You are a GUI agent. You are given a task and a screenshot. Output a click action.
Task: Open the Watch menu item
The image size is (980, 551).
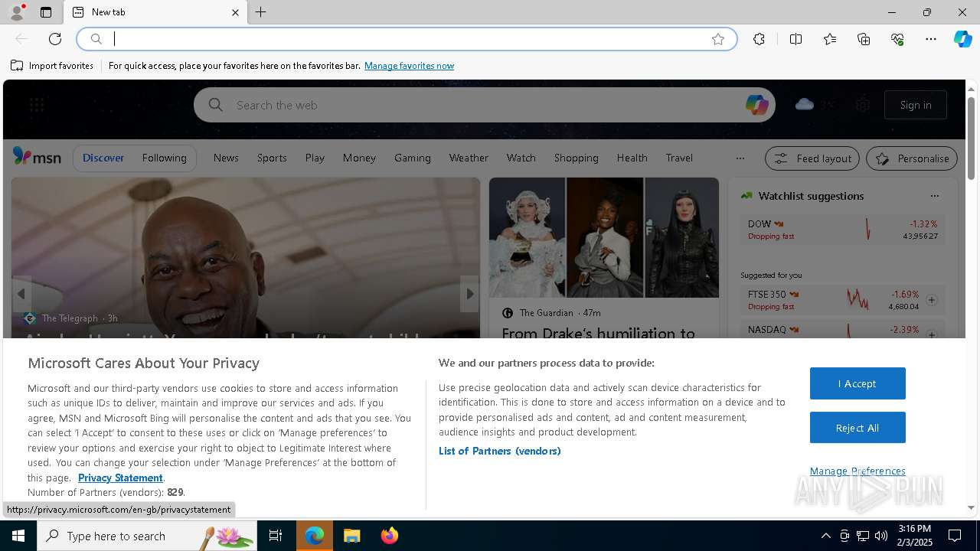(x=521, y=158)
